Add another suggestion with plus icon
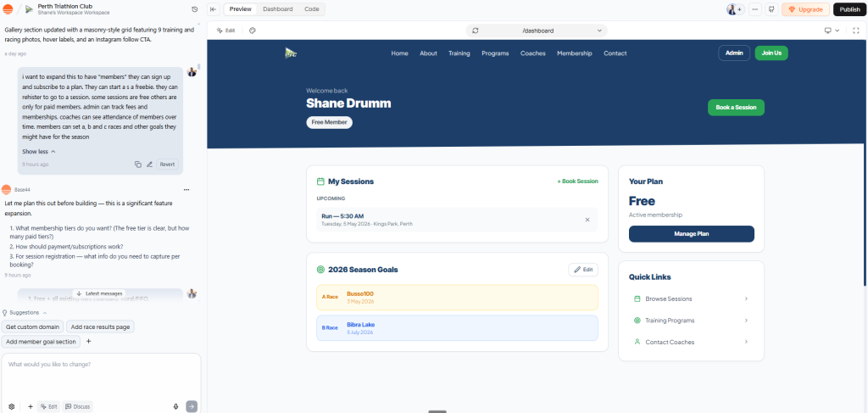This screenshot has height=413, width=868. coord(88,342)
